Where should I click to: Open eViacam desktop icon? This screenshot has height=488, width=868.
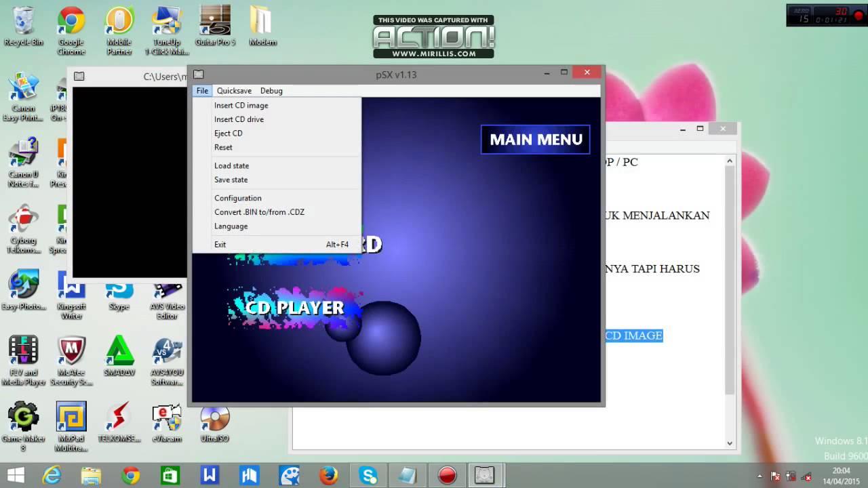[167, 422]
